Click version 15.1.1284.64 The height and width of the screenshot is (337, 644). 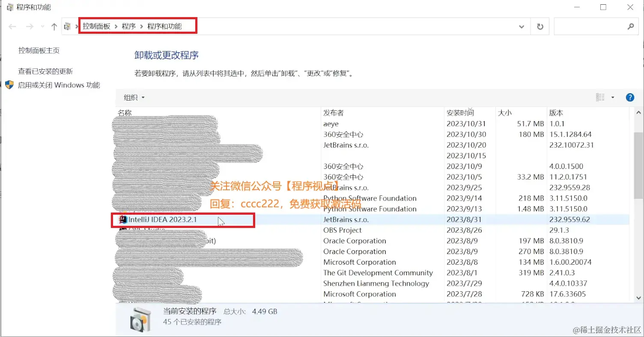coord(570,134)
